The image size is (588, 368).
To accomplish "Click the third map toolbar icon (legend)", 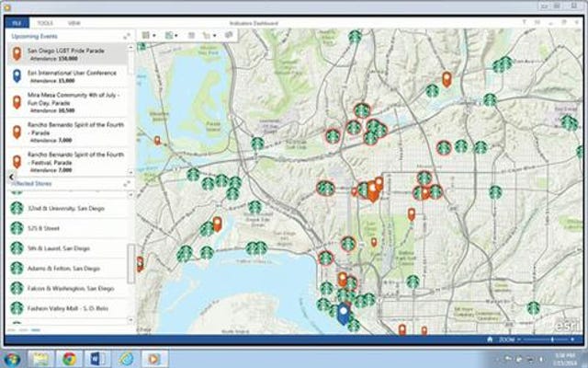I will (191, 35).
